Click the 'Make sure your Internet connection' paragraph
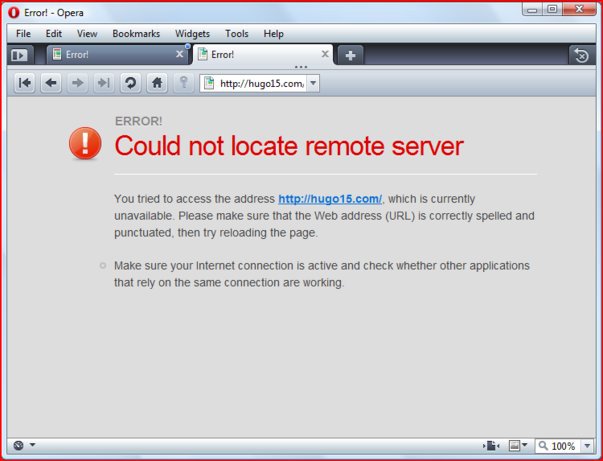603x461 pixels. [322, 274]
